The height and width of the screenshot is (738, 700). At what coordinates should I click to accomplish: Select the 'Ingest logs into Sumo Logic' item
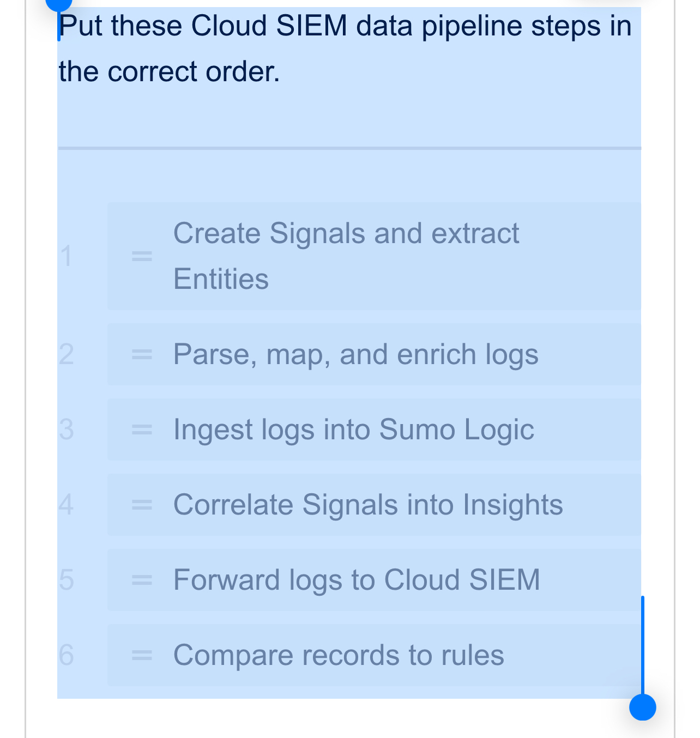click(354, 430)
